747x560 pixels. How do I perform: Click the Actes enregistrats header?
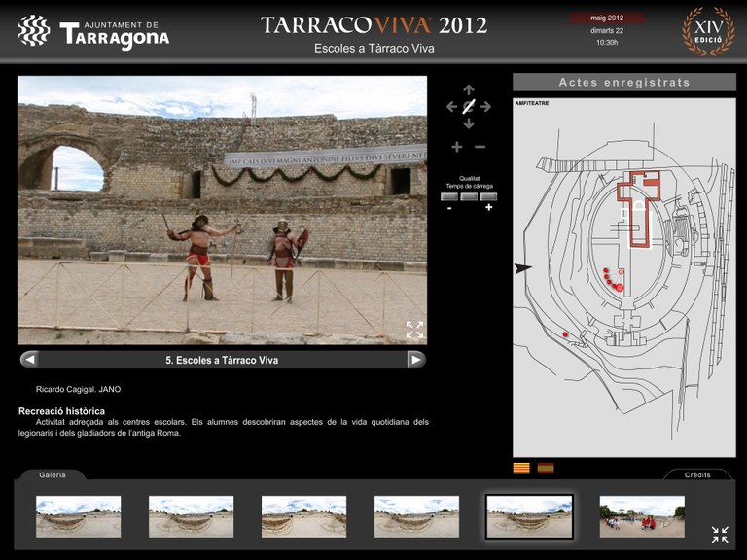pos(624,83)
